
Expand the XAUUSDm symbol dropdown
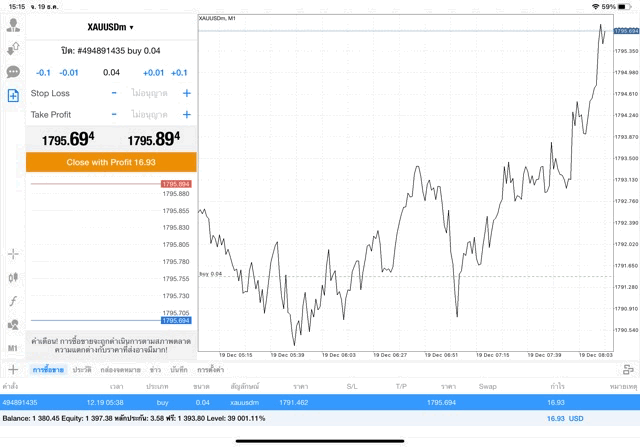pyautogui.click(x=110, y=27)
